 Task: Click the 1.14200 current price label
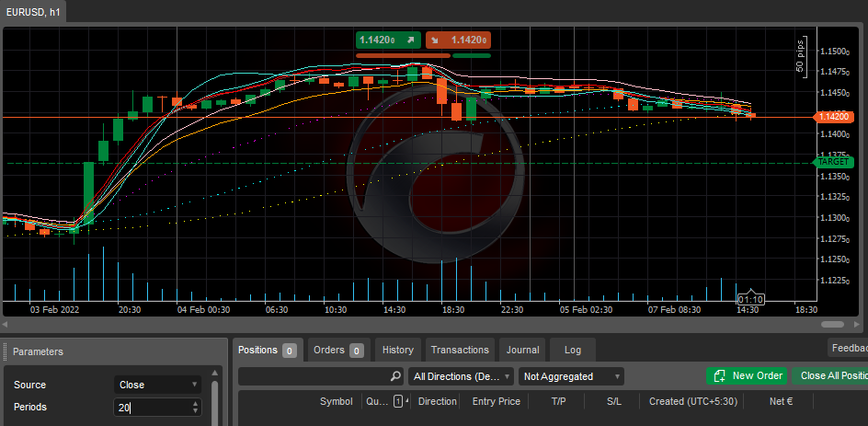click(x=832, y=117)
